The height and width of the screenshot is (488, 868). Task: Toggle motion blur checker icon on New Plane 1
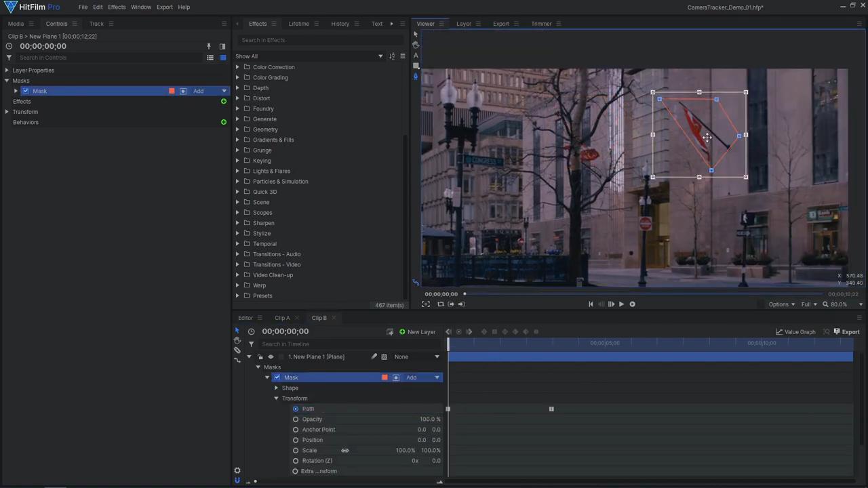[384, 357]
